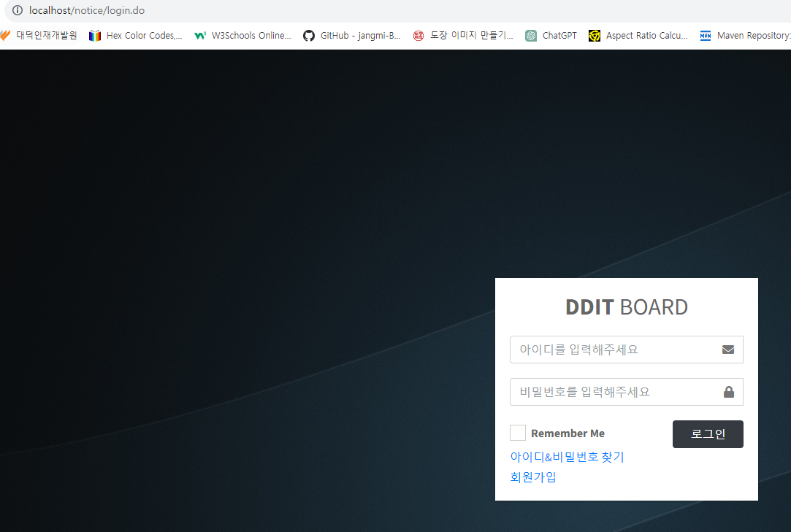Click the localhost/notice/login.do address bar URL
791x532 pixels.
coord(87,10)
